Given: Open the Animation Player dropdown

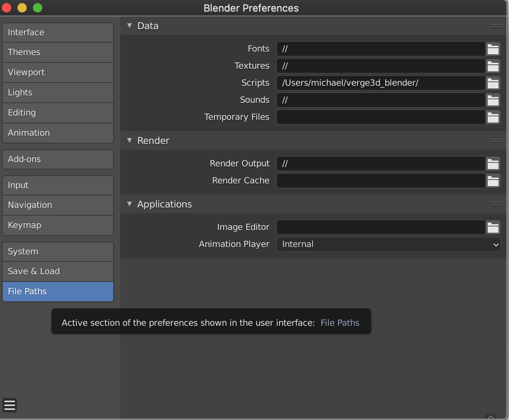Looking at the screenshot, I should (388, 244).
